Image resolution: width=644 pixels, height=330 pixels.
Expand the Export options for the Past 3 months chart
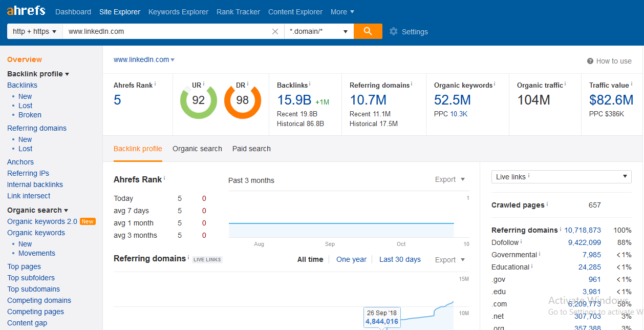point(449,179)
